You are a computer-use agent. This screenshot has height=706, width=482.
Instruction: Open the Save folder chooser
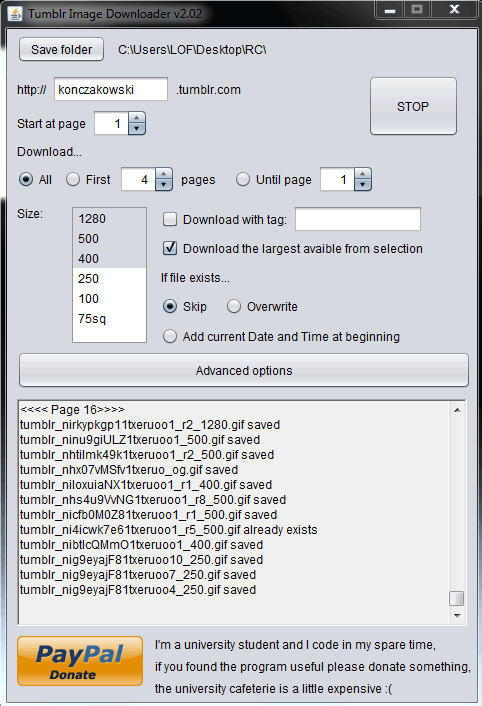[x=61, y=50]
